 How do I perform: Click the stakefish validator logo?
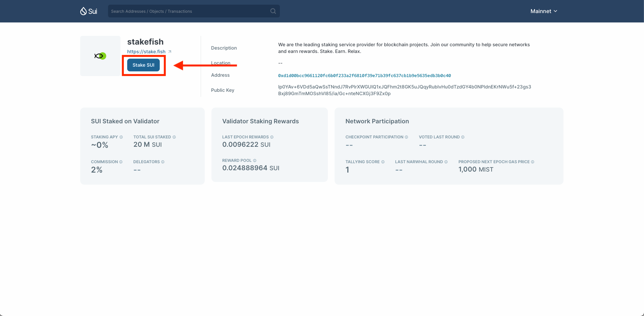100,56
